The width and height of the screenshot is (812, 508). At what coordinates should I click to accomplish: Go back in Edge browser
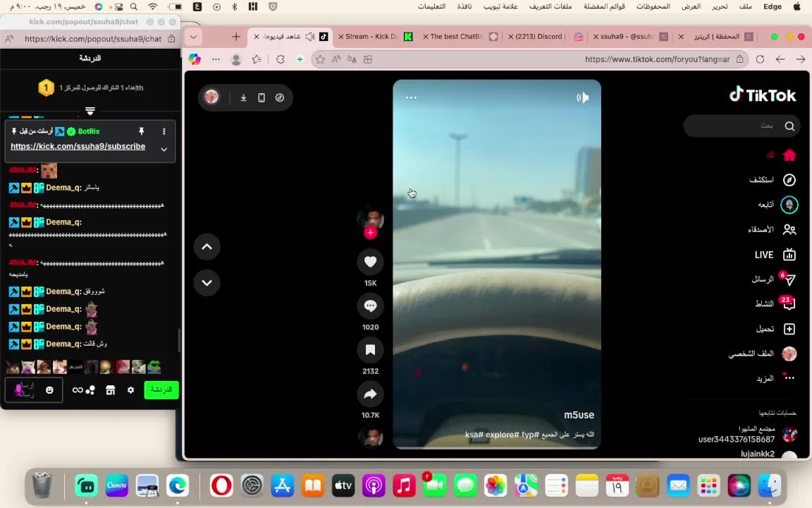coord(801,59)
